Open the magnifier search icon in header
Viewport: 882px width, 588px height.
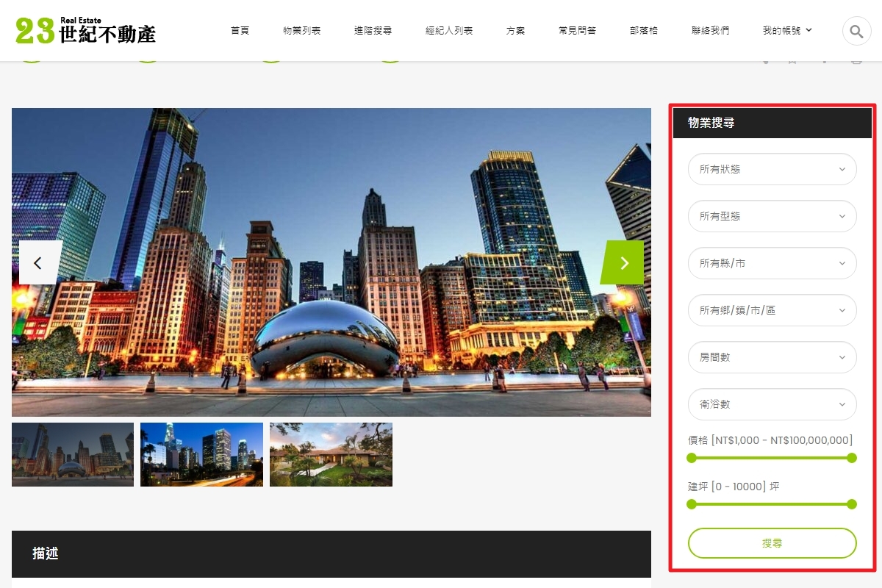pyautogui.click(x=856, y=31)
